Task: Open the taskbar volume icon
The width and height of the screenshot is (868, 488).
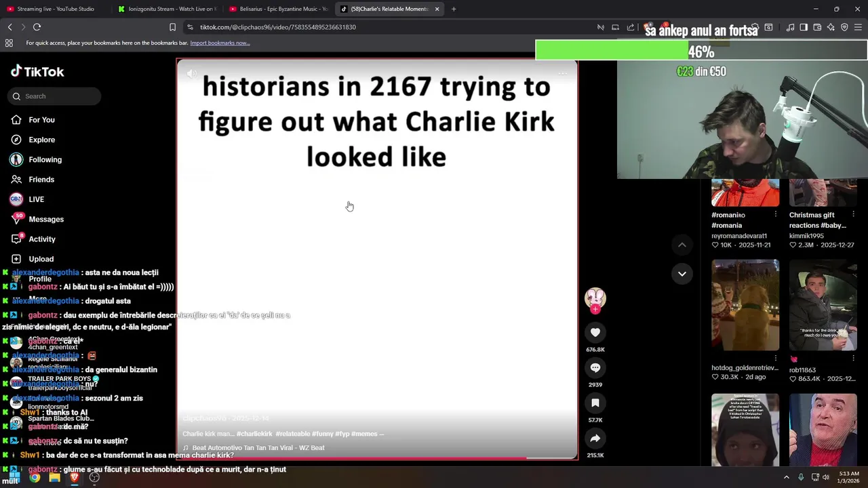Action: click(825, 477)
